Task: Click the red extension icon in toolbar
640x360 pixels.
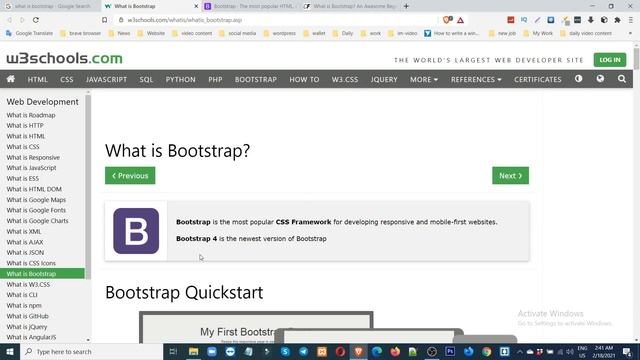Action: [511, 20]
